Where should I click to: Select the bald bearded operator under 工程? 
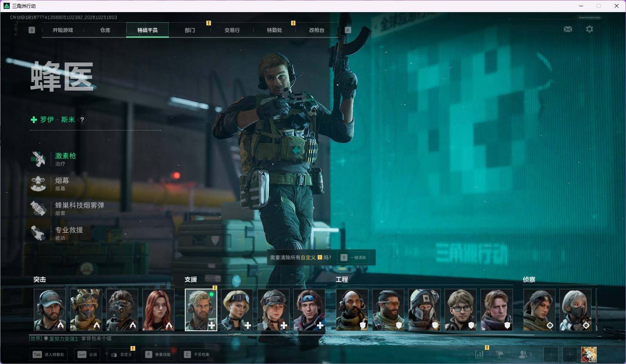[x=352, y=310]
